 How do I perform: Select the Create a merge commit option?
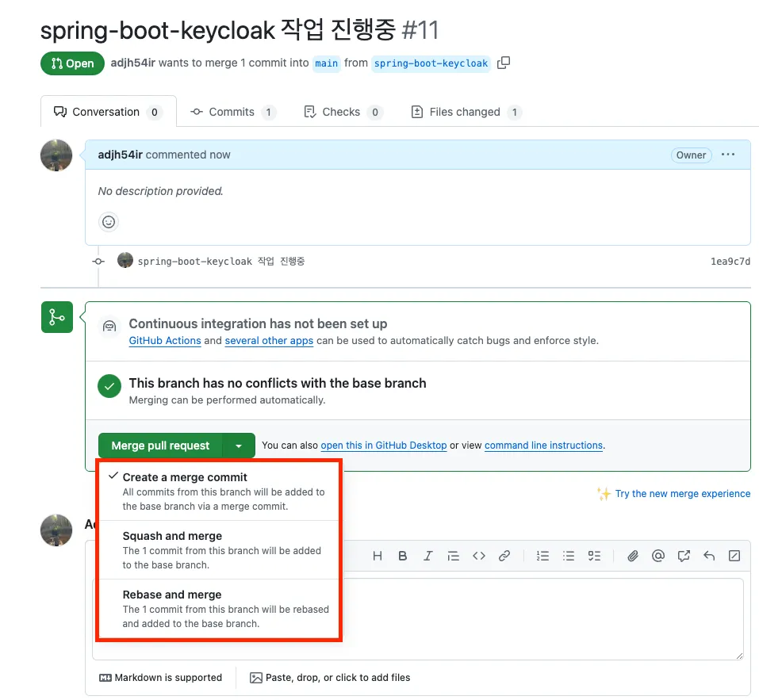click(x=219, y=492)
